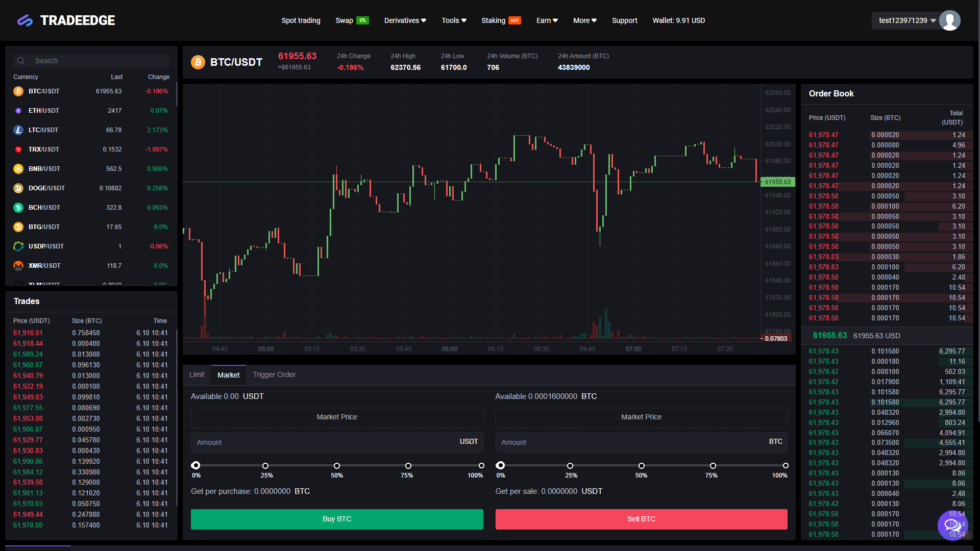Open the Trigger Order tab

274,375
